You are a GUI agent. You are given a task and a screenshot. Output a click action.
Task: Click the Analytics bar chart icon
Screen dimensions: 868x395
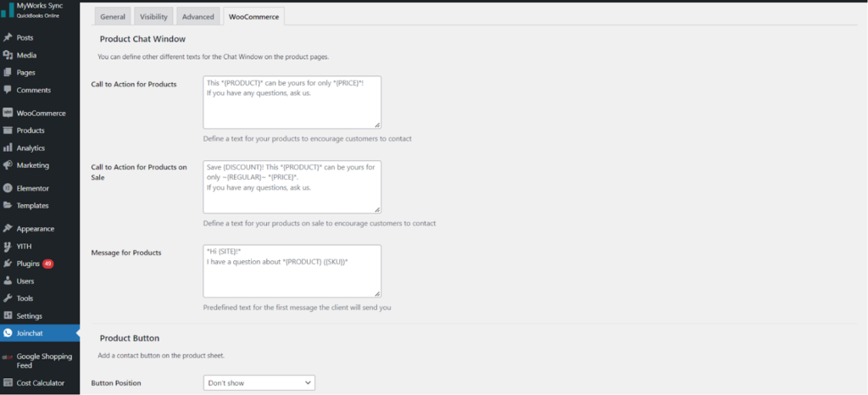8,147
